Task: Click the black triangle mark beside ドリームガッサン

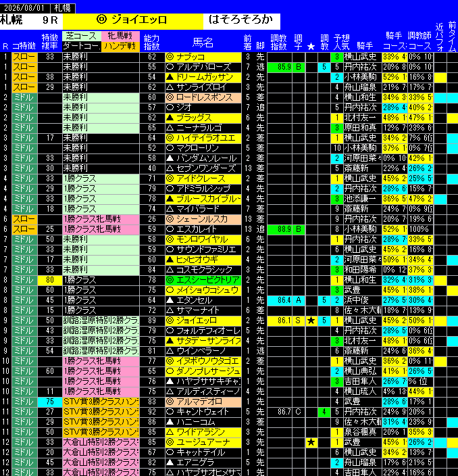Action: [170, 77]
